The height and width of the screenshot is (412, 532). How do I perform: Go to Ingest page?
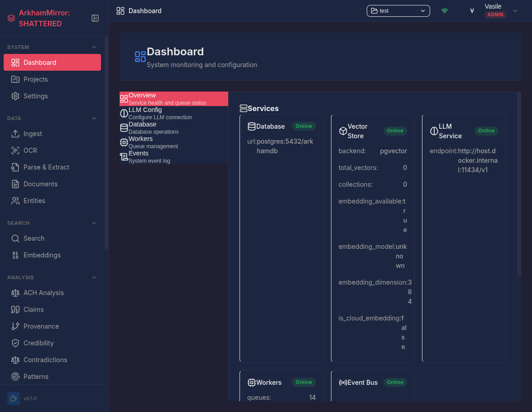[52, 134]
